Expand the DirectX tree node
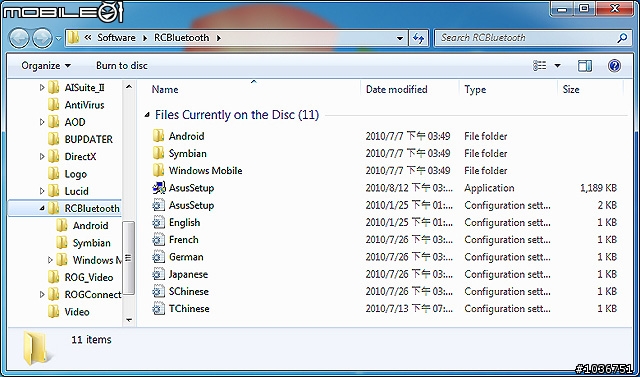 [x=42, y=157]
